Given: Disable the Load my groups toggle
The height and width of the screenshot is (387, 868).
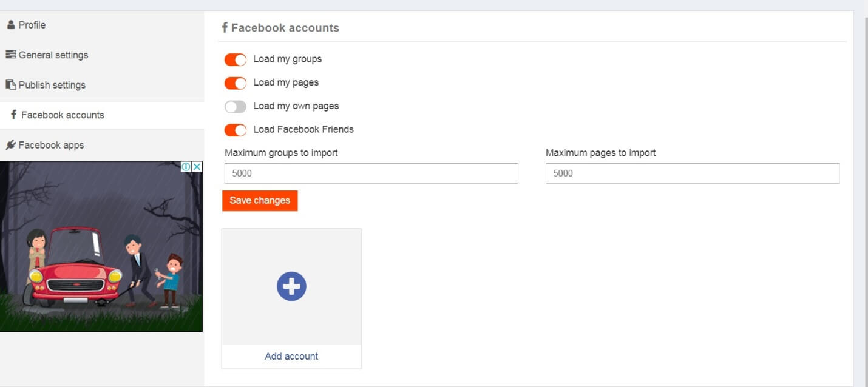Looking at the screenshot, I should [x=236, y=59].
